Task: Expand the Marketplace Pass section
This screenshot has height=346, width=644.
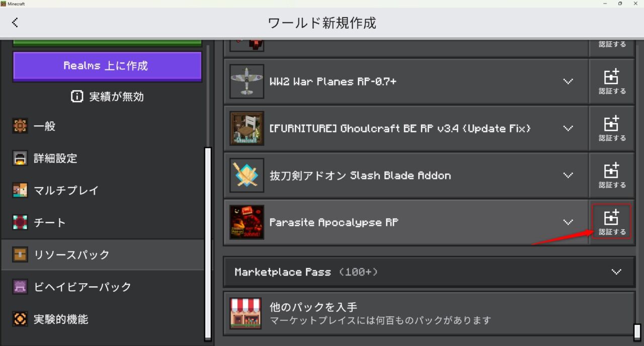Action: tap(429, 272)
